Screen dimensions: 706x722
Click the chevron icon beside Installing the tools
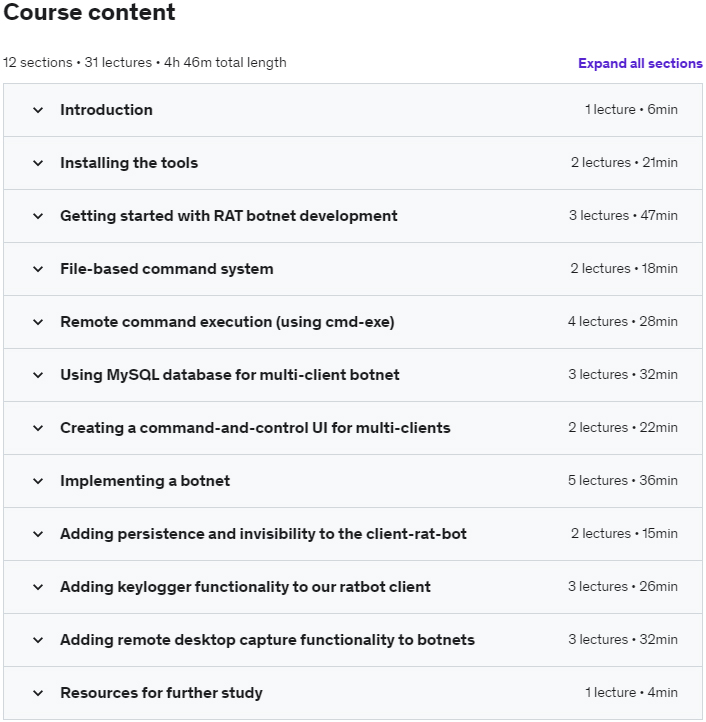point(38,163)
